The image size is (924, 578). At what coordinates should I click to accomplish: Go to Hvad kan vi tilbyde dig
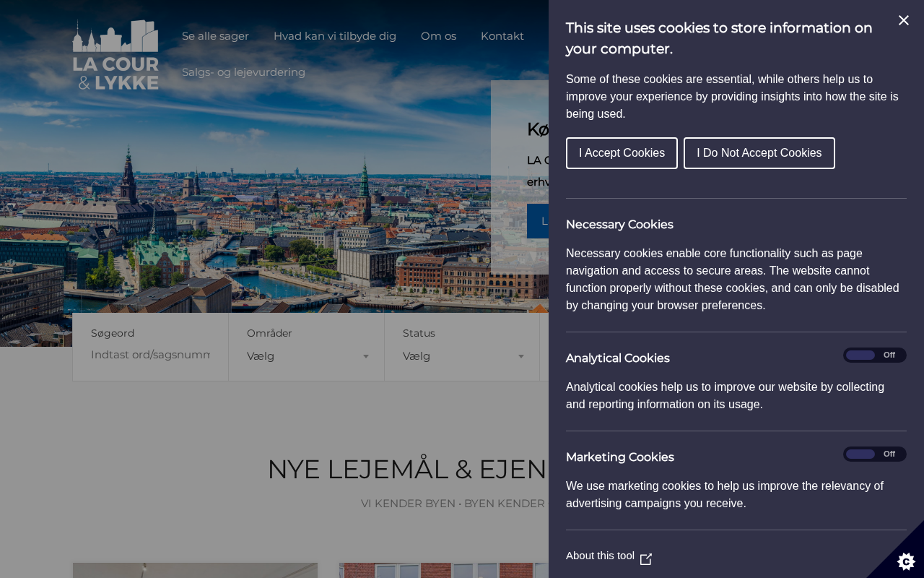(335, 36)
